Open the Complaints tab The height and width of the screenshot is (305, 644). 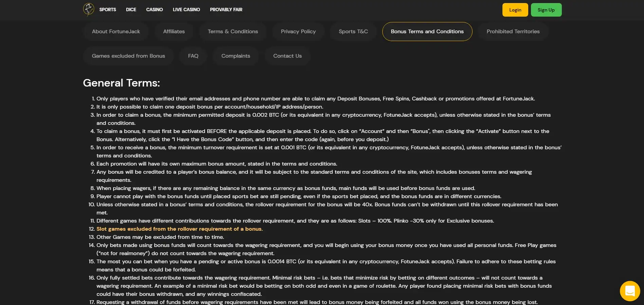click(236, 56)
